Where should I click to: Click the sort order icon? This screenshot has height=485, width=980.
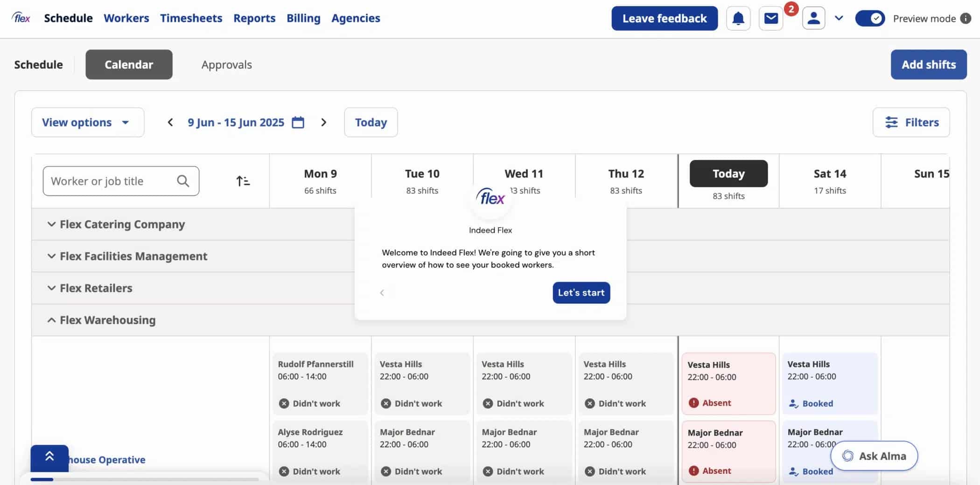[243, 181]
